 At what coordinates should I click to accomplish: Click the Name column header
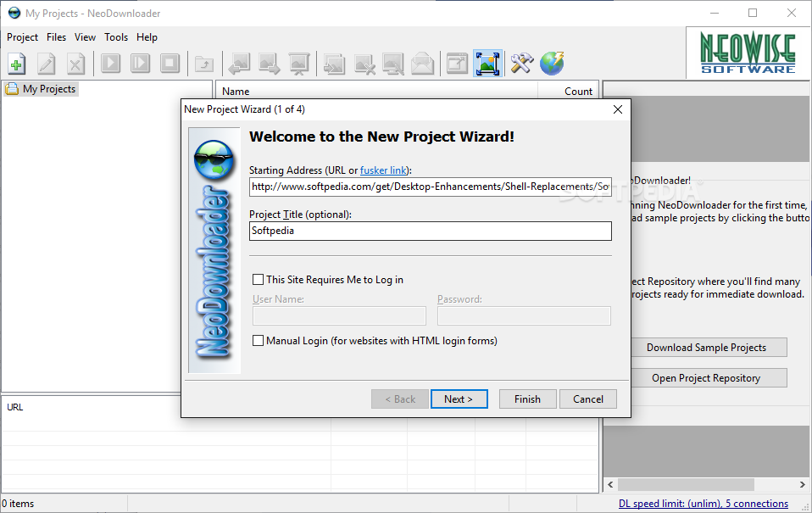(x=376, y=92)
